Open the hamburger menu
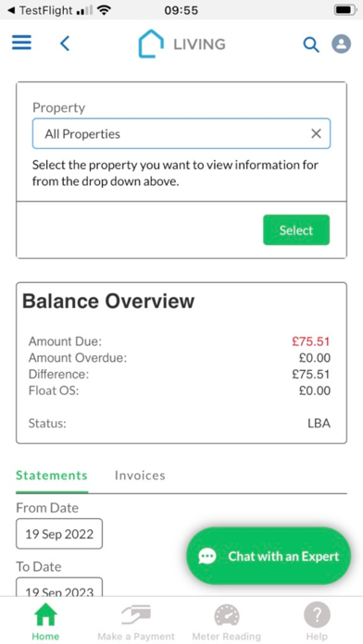Screen dimensions: 363x644 click(21, 43)
